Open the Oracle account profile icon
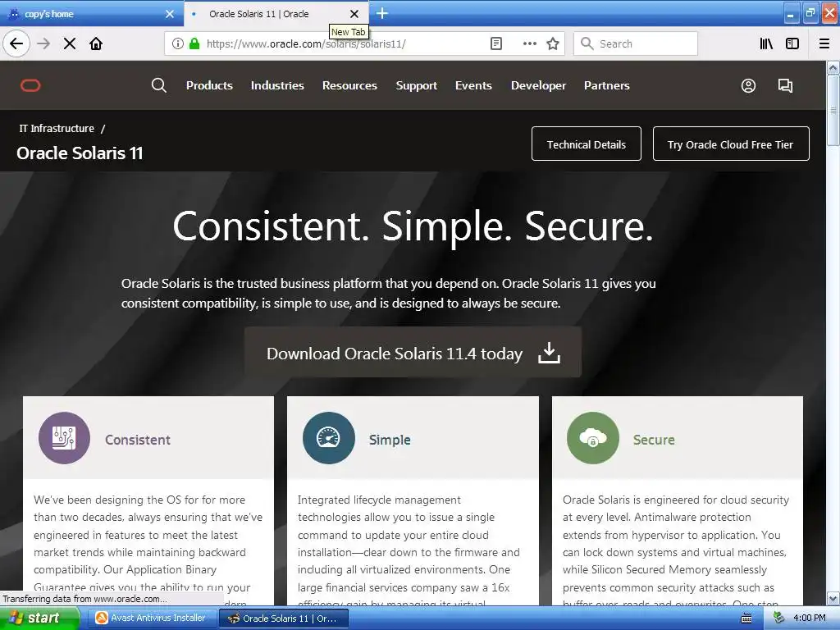The height and width of the screenshot is (630, 840). (748, 85)
